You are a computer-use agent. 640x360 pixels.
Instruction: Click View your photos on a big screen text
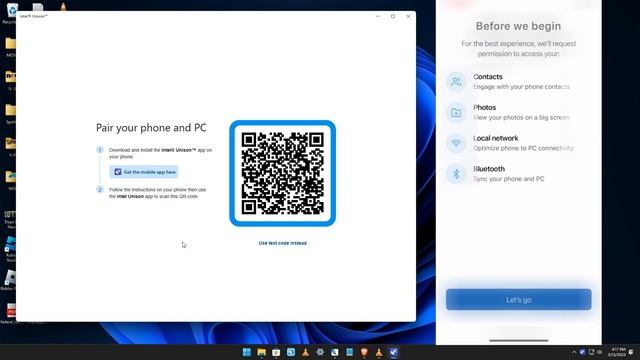[521, 117]
